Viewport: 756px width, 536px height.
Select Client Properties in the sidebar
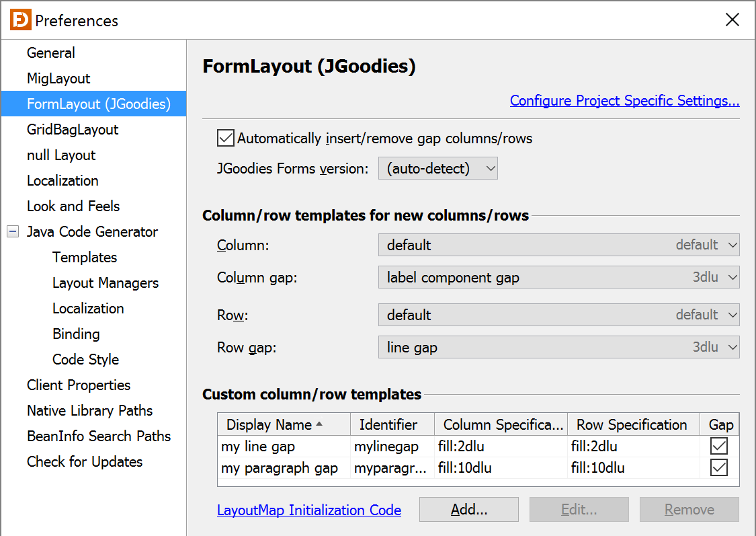point(77,385)
